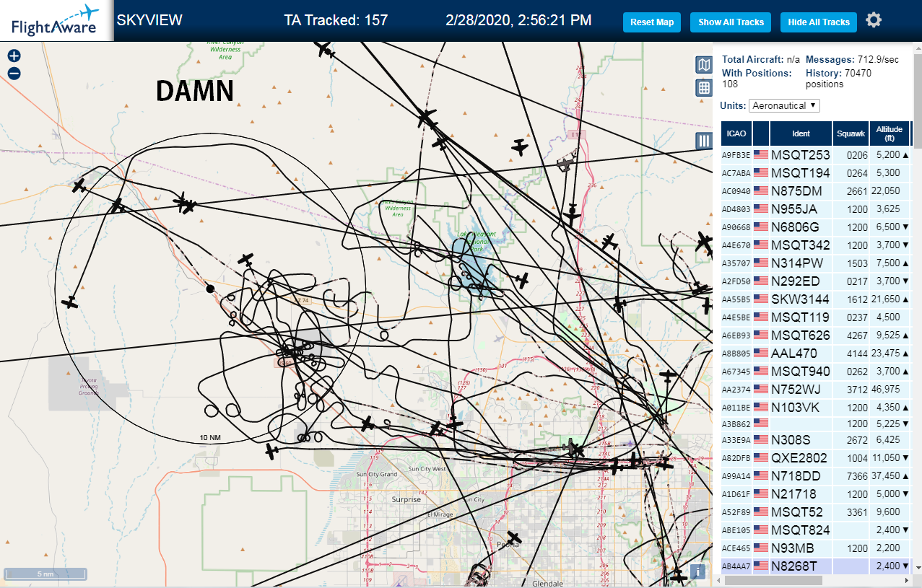
Task: Select aircraft MSQT119 row
Action: [816, 317]
